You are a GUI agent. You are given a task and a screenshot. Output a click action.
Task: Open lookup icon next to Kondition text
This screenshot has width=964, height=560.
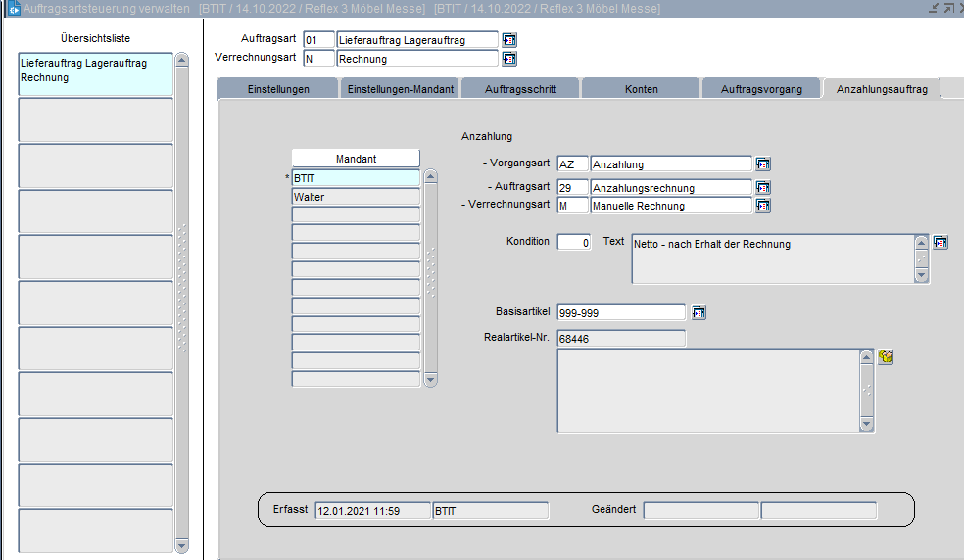940,242
